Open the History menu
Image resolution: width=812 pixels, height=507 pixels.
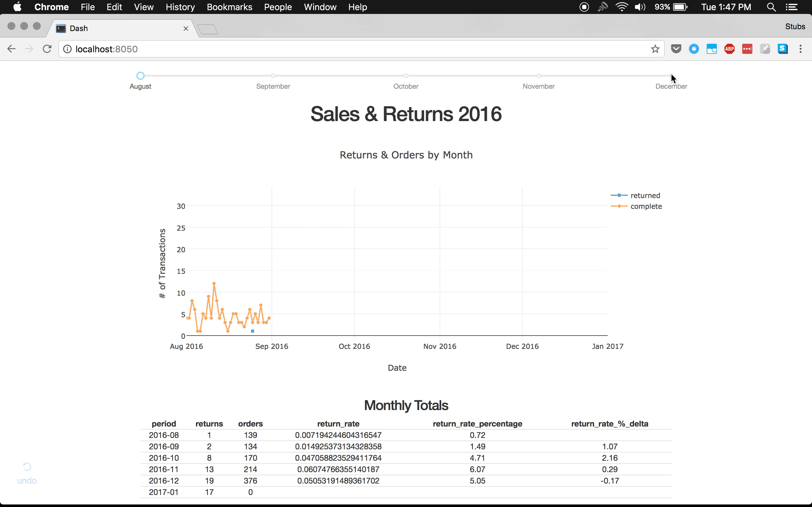[x=180, y=7]
